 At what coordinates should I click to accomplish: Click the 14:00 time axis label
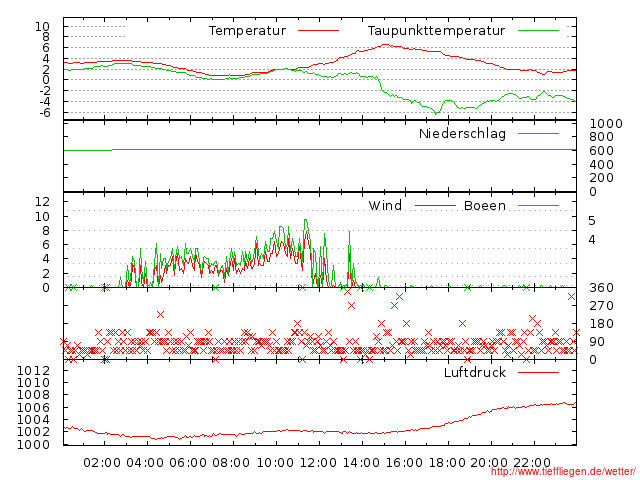(361, 463)
